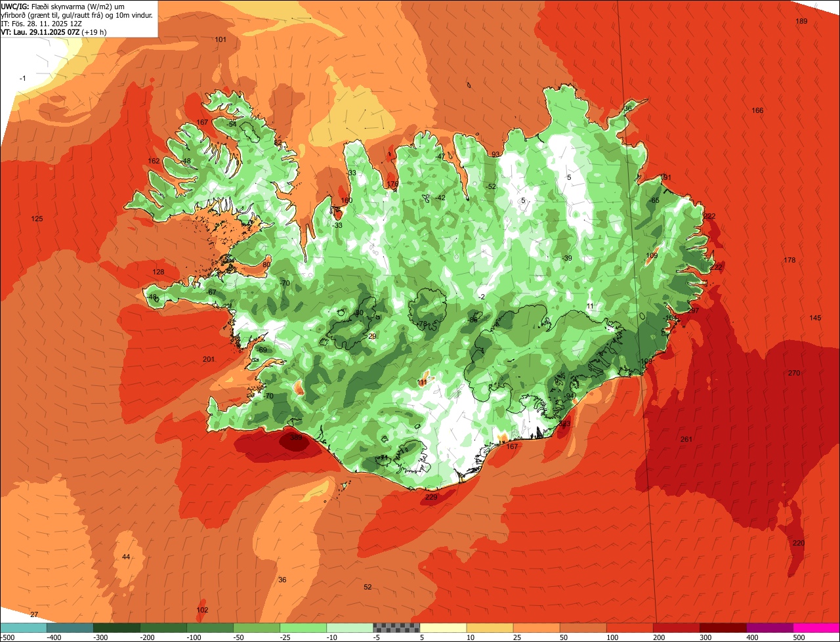Click the orange swatch between 50 and 100
The width and height of the screenshot is (840, 642).
click(583, 628)
